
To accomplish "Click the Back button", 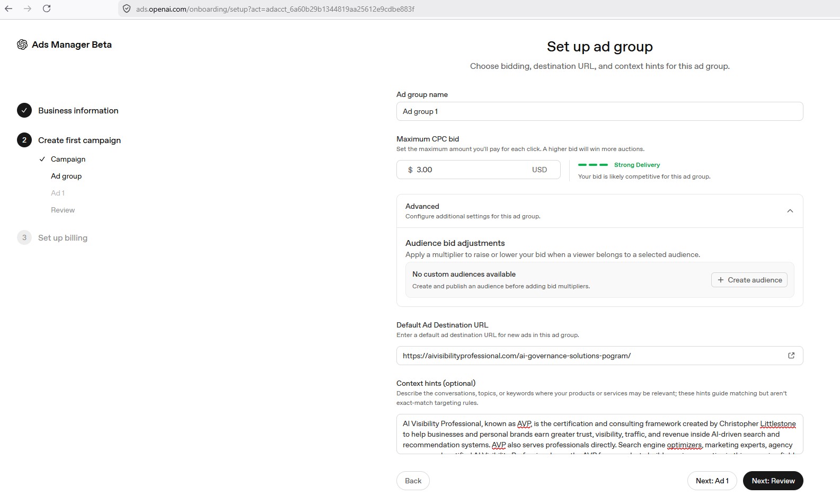I will 413,481.
